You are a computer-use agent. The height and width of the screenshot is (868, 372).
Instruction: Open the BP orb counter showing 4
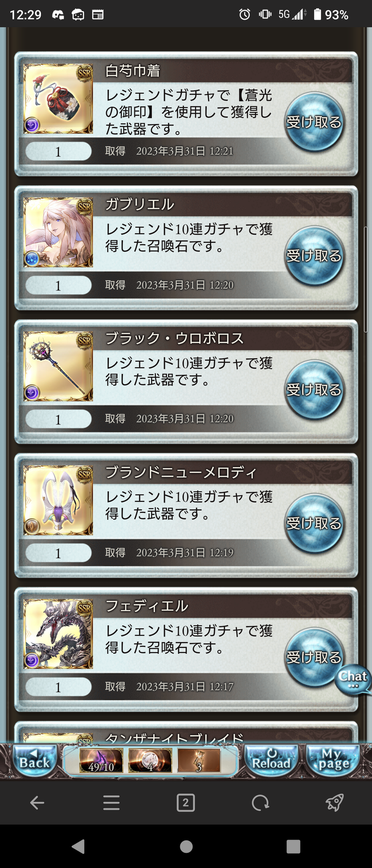click(150, 760)
